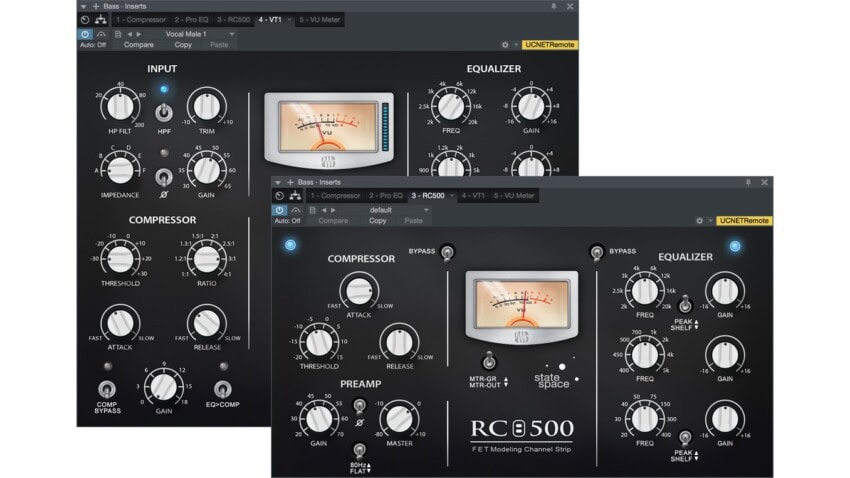Click sidechain icon in RC500 toolbar
The height and width of the screenshot is (478, 850).
pos(295,210)
